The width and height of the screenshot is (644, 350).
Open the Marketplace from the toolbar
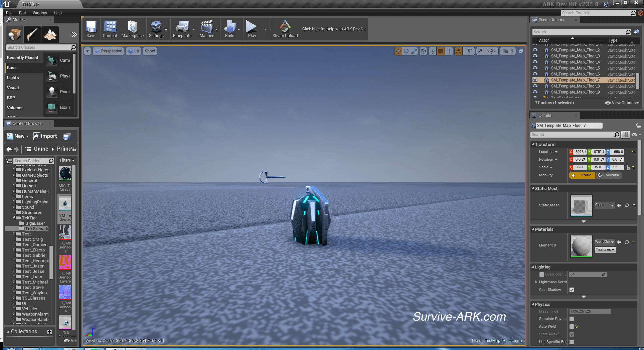(x=132, y=29)
